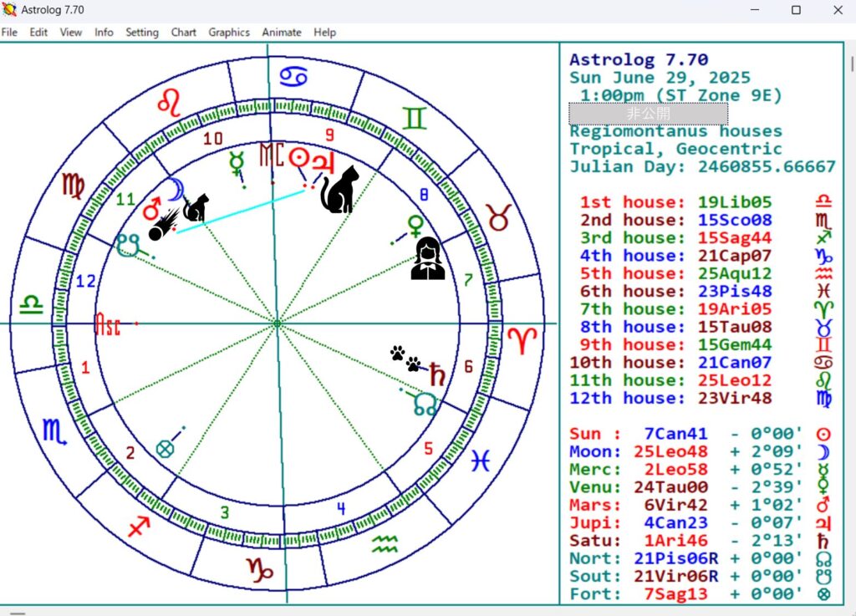Open the Animate menu
Viewport: 856px width, 616px height.
click(x=282, y=33)
